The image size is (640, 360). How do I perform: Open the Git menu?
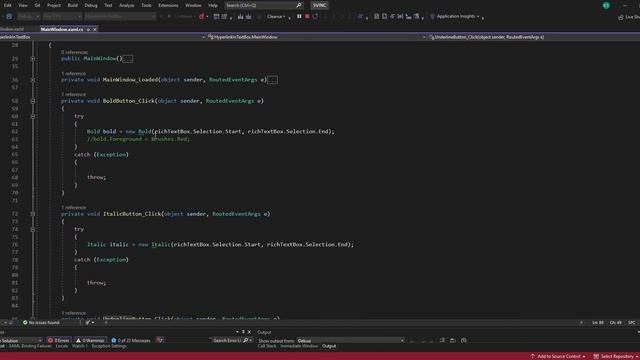37,5
